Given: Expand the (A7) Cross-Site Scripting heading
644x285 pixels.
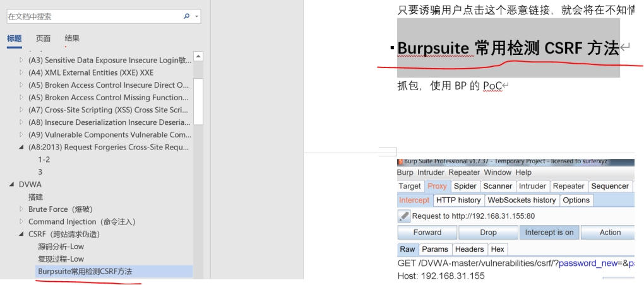Looking at the screenshot, I should (21, 110).
